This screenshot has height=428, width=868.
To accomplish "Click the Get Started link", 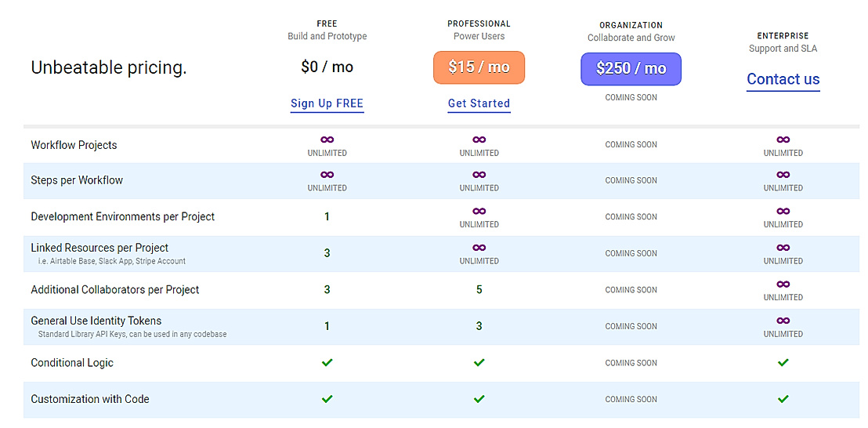I will (x=479, y=103).
